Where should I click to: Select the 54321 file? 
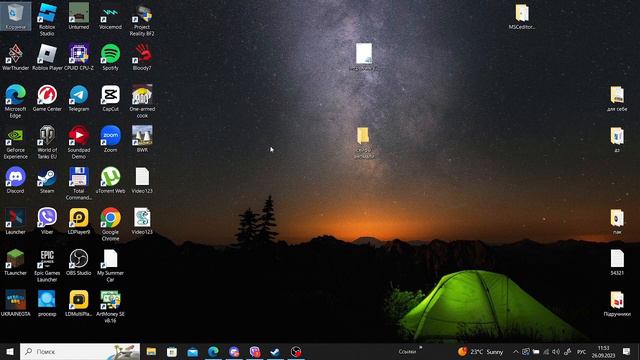click(x=617, y=262)
